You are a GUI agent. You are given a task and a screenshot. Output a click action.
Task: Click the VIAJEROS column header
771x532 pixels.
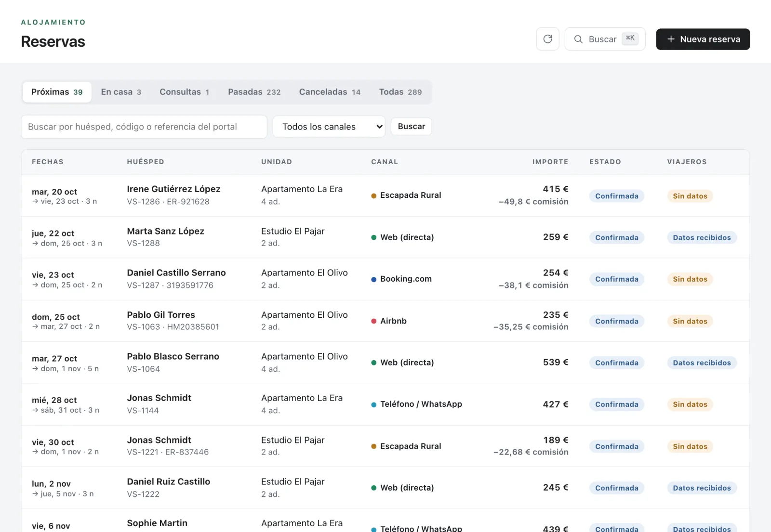(x=687, y=162)
